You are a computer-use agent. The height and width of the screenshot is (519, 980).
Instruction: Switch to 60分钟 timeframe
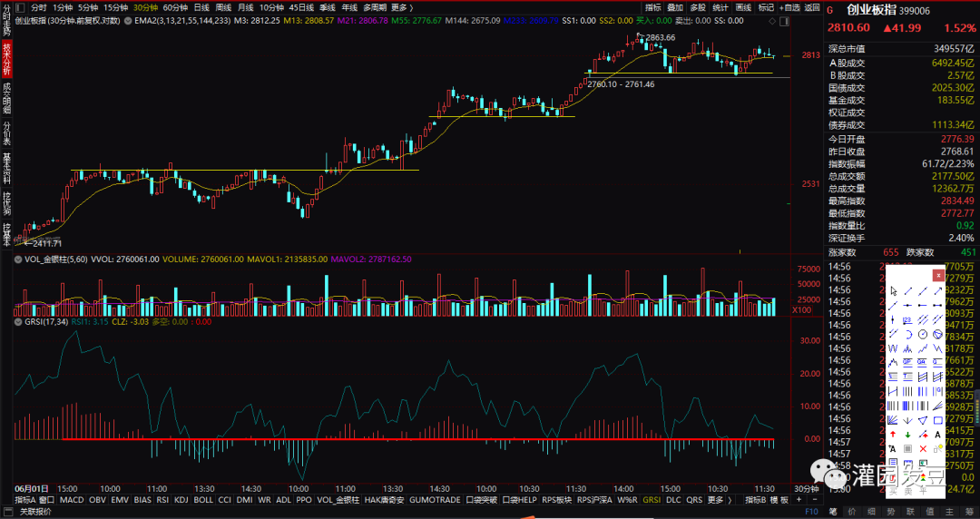pyautogui.click(x=176, y=7)
